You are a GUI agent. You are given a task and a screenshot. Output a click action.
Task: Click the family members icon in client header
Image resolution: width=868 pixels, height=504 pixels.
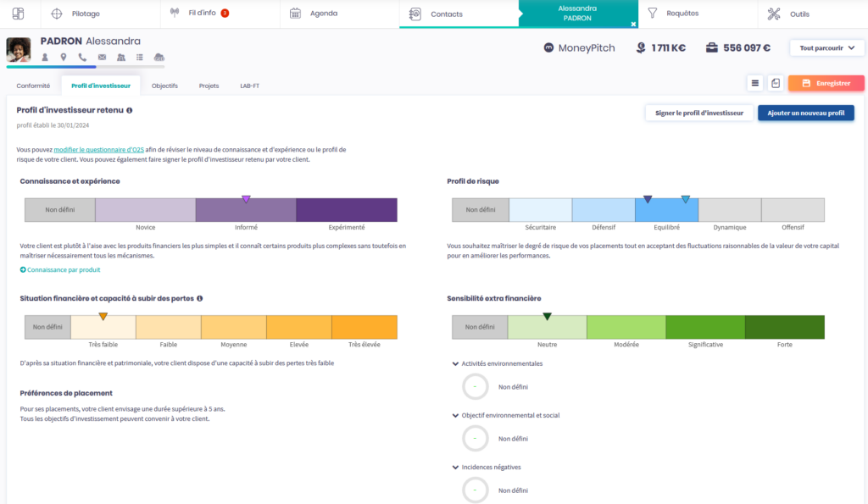[x=120, y=58]
